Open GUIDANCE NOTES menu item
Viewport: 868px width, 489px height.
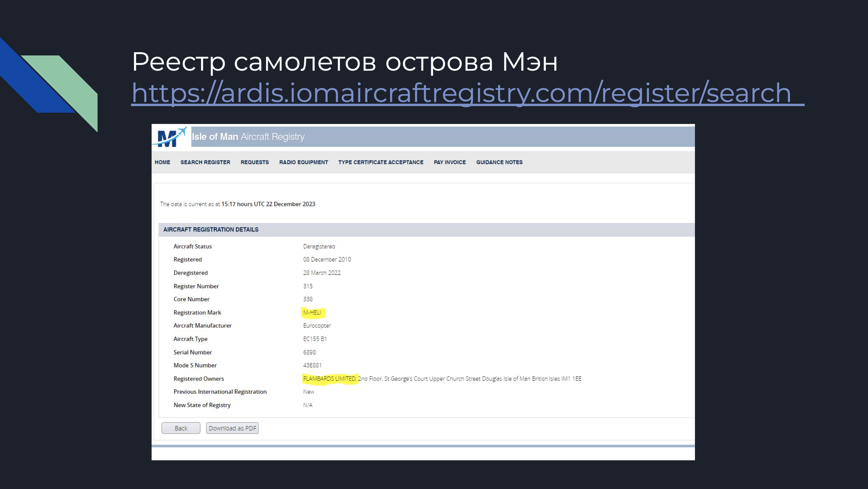499,162
